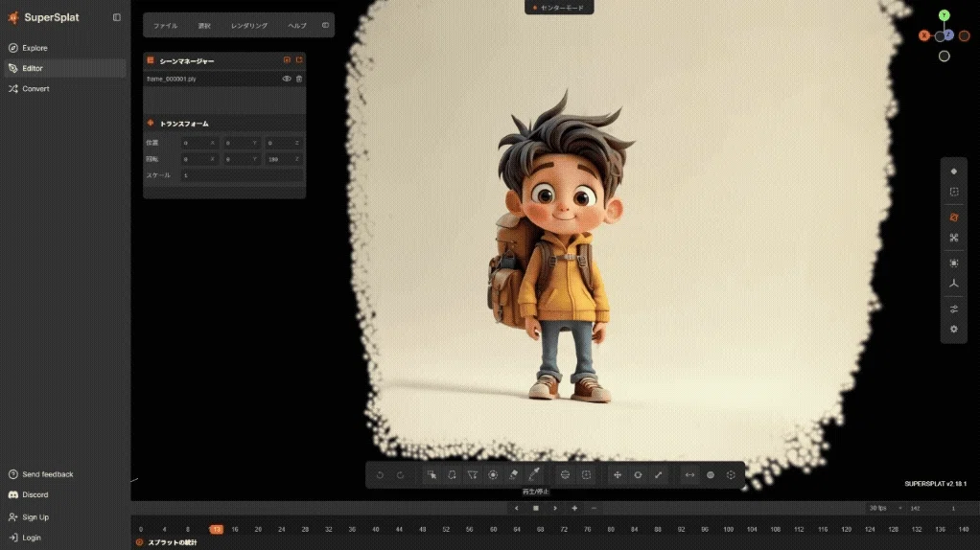Switch to the fly drone camera mode
980x550 pixels.
954,238
